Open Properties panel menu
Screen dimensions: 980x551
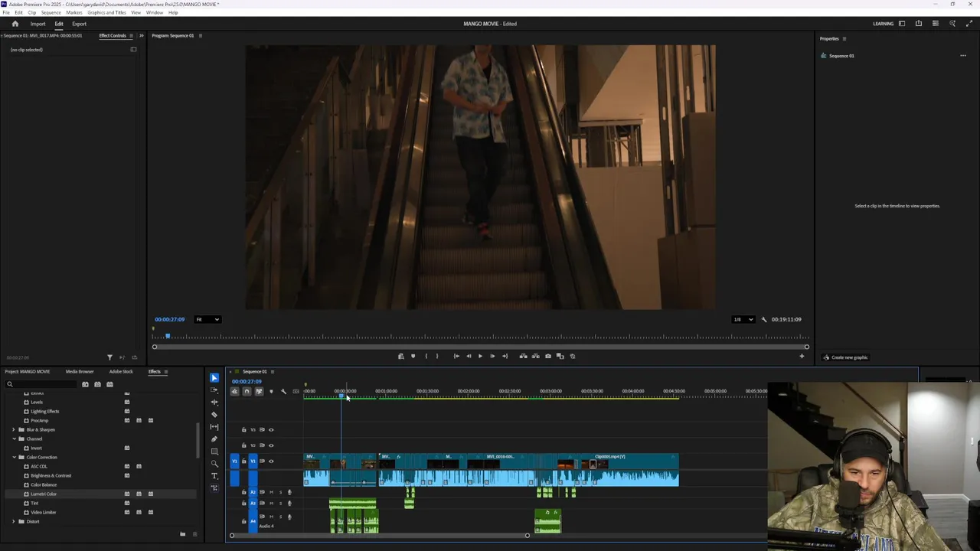tap(844, 39)
